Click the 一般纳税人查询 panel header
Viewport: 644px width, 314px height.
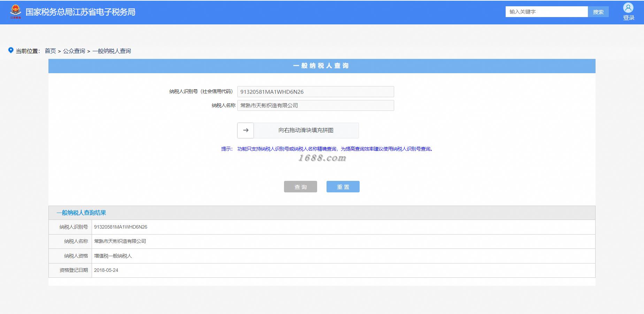[322, 66]
